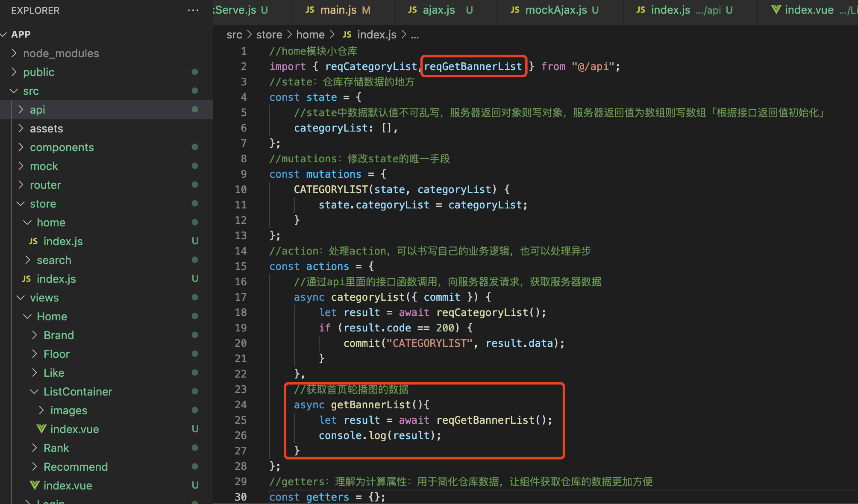This screenshot has height=504, width=858.
Task: Click the Explorer more actions ellipsis icon
Action: tap(193, 10)
